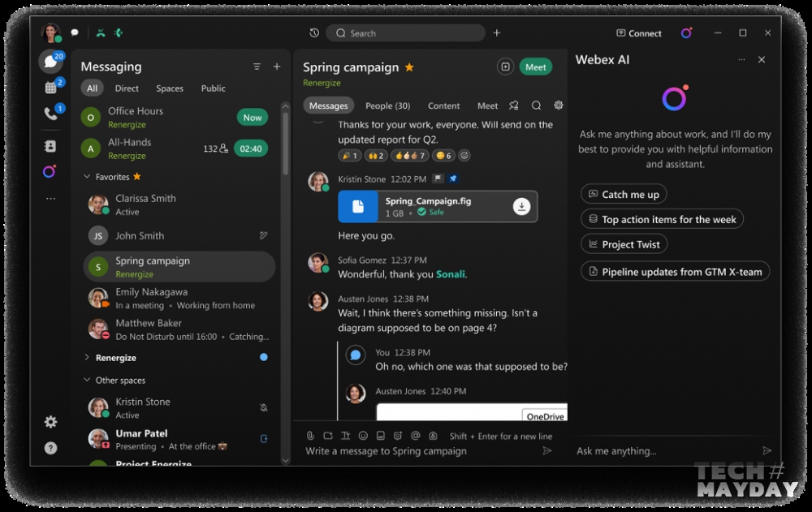Image resolution: width=812 pixels, height=512 pixels.
Task: Join Office Hours with Now button
Action: pos(253,118)
